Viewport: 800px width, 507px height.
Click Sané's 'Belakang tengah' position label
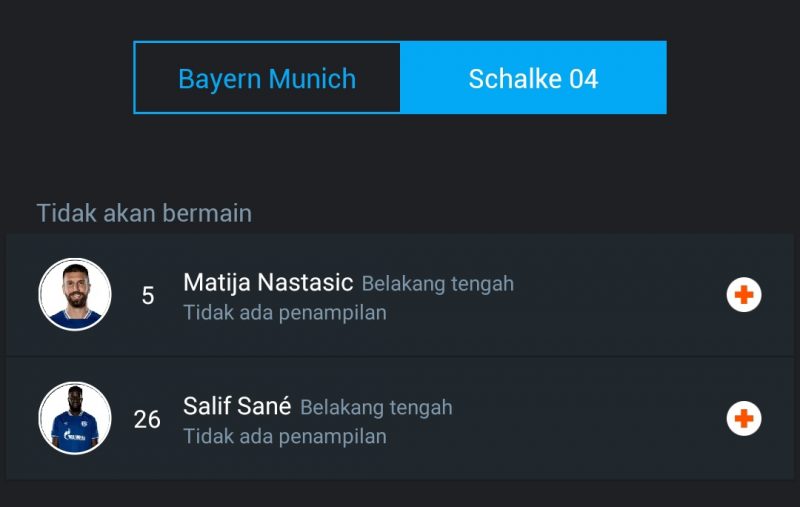coord(376,408)
